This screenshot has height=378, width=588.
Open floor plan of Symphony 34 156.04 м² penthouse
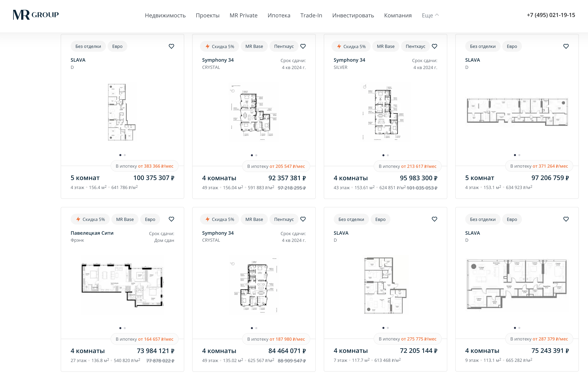pyautogui.click(x=254, y=112)
